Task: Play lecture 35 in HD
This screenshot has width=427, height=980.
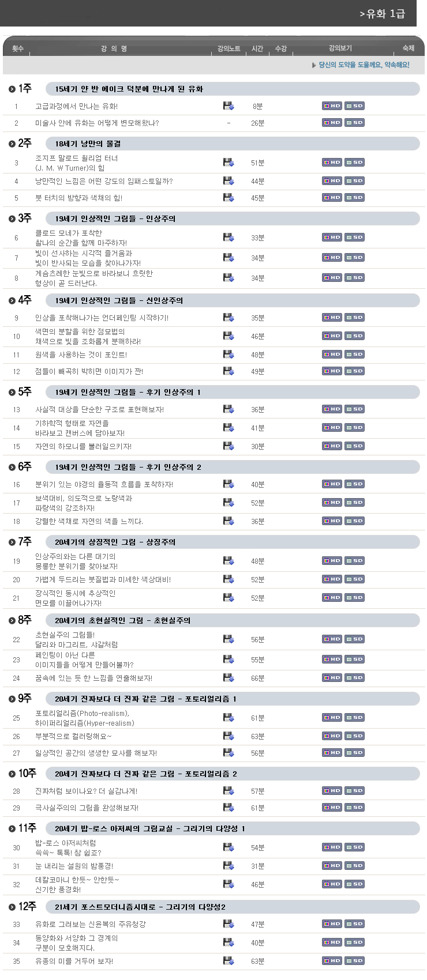Action: [x=332, y=960]
